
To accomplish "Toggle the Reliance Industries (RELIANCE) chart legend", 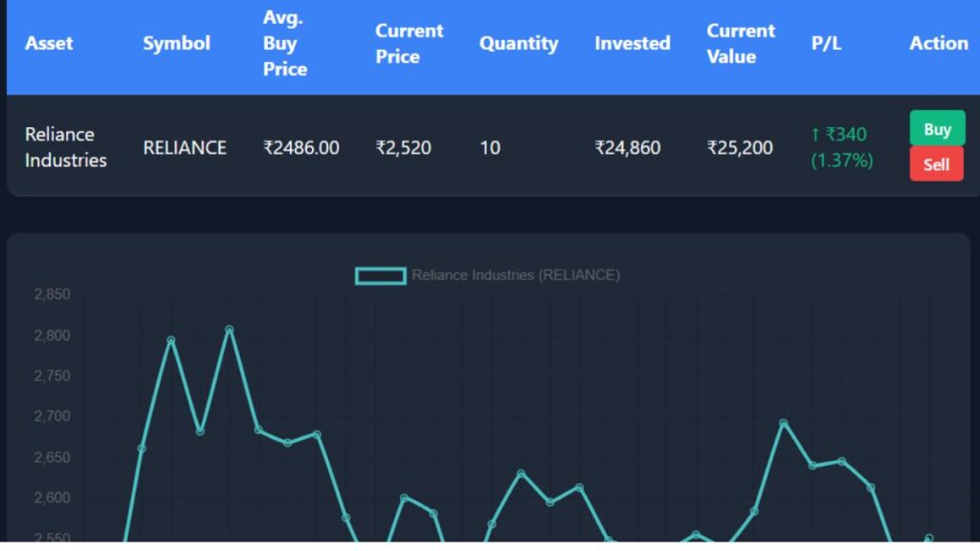I will tap(487, 275).
